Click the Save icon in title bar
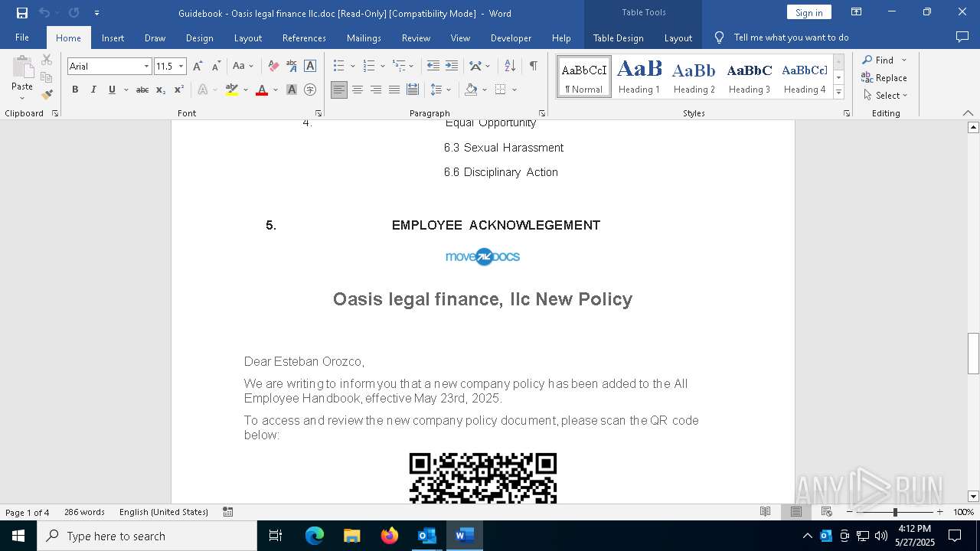Image resolution: width=980 pixels, height=551 pixels. click(x=21, y=13)
